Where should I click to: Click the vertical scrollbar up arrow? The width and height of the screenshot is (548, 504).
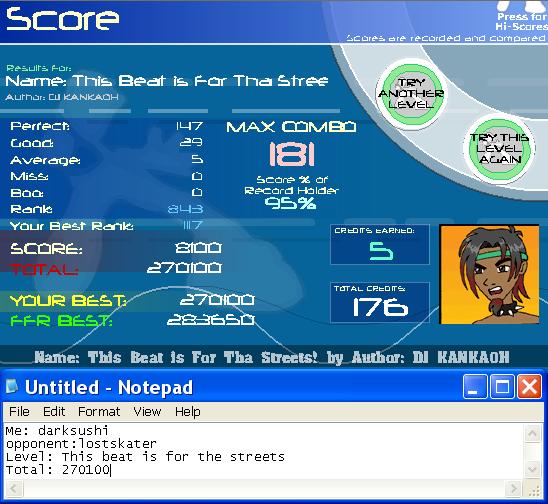532,433
